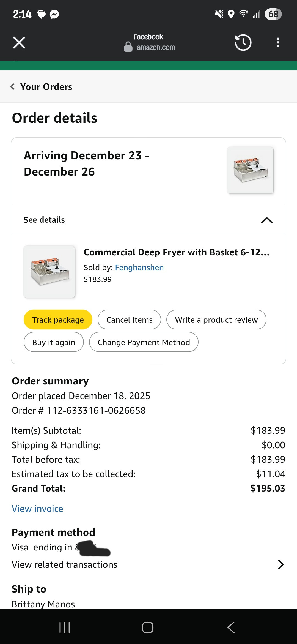Screen dimensions: 297x644
Task: Click the Track package button
Action: (x=58, y=320)
